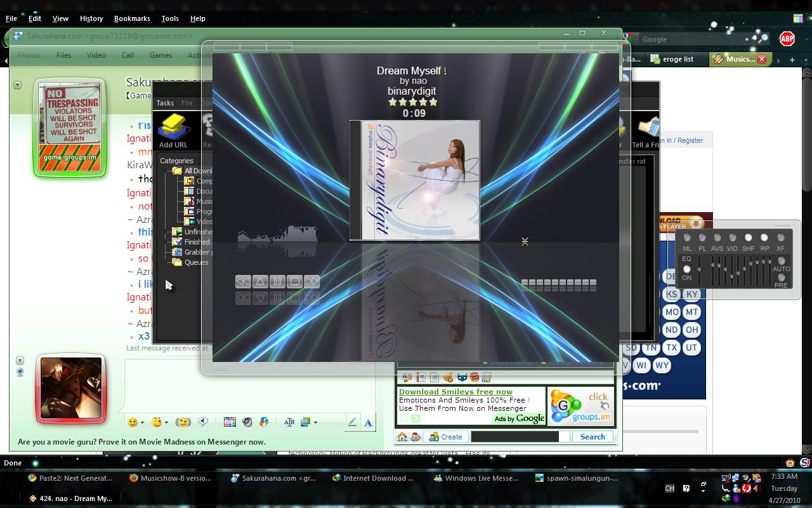Click the Binarydigit album cover art
Viewport: 812px width, 508px height.
coord(415,180)
